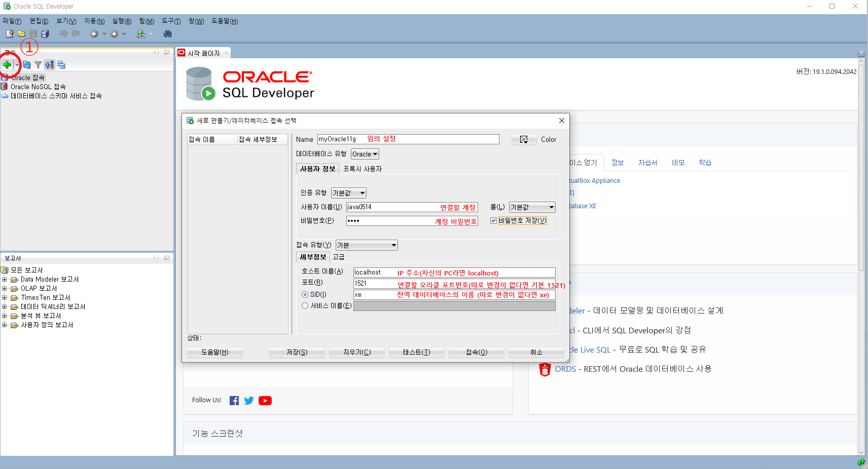The width and height of the screenshot is (868, 469).
Task: Click the 테스트(T) button
Action: point(417,353)
